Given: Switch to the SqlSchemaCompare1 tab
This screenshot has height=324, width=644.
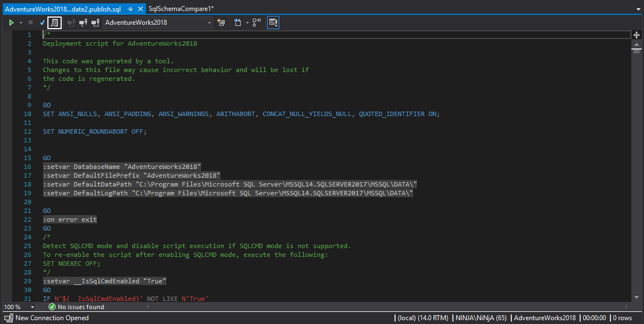Looking at the screenshot, I should pyautogui.click(x=181, y=8).
